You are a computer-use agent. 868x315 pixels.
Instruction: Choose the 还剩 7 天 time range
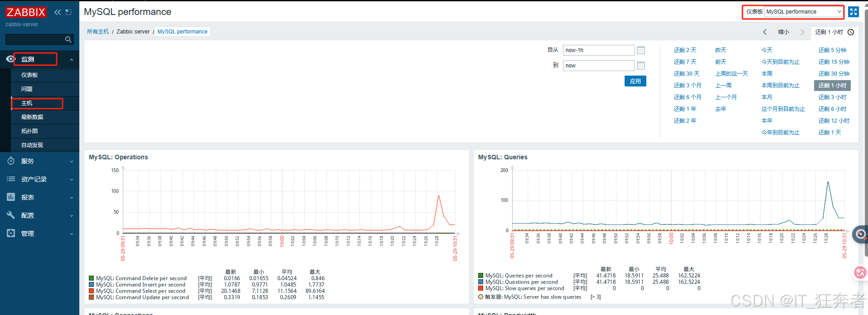(x=685, y=62)
